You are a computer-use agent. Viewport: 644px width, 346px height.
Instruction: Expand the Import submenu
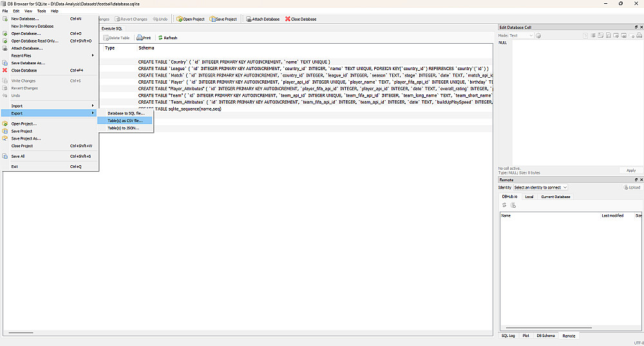[x=50, y=105]
